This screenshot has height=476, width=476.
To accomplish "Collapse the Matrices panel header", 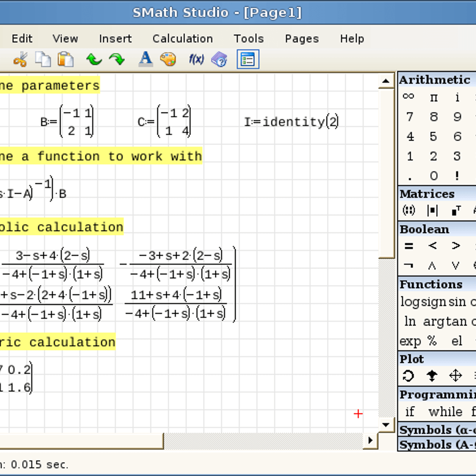I will tap(437, 194).
